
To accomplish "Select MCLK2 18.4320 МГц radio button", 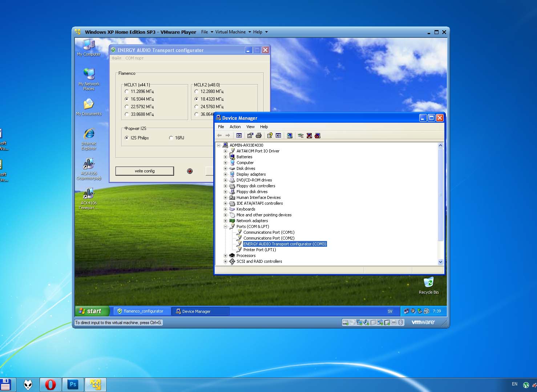I will pos(196,99).
